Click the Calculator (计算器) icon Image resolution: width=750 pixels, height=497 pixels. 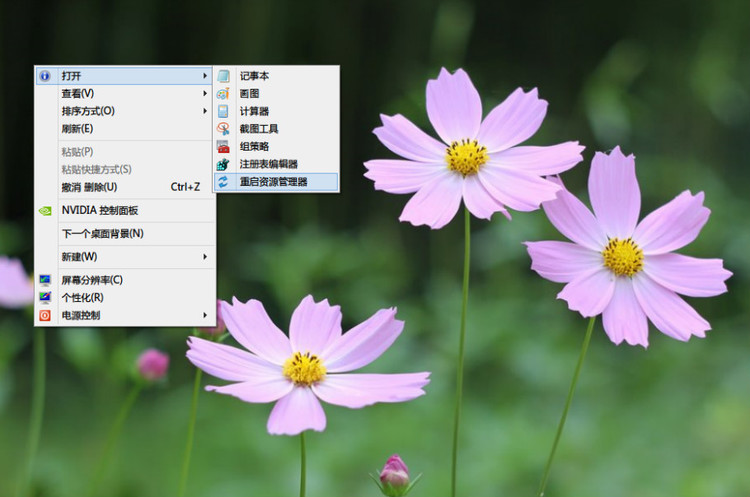tap(223, 111)
